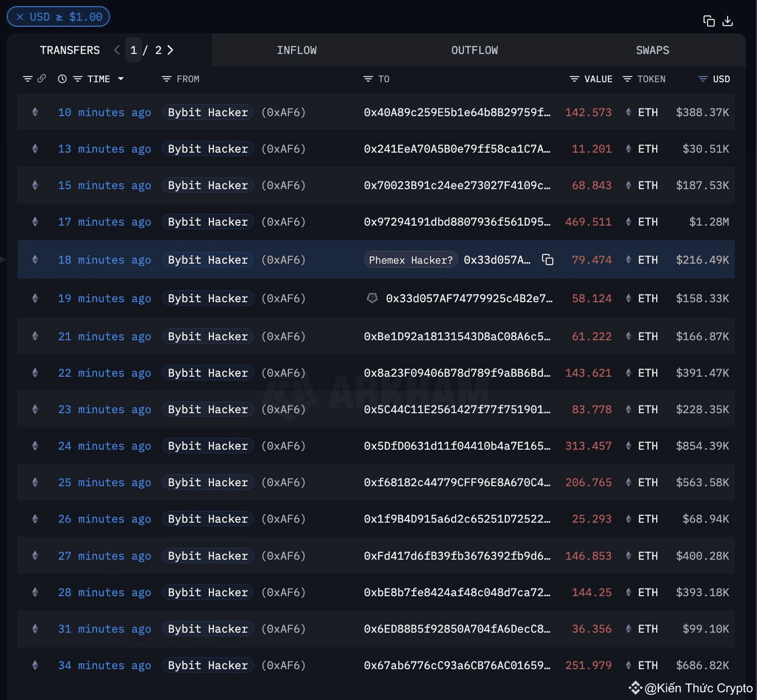
Task: Open address 0x97294191dbd8807936f561D95
Action: (x=457, y=222)
